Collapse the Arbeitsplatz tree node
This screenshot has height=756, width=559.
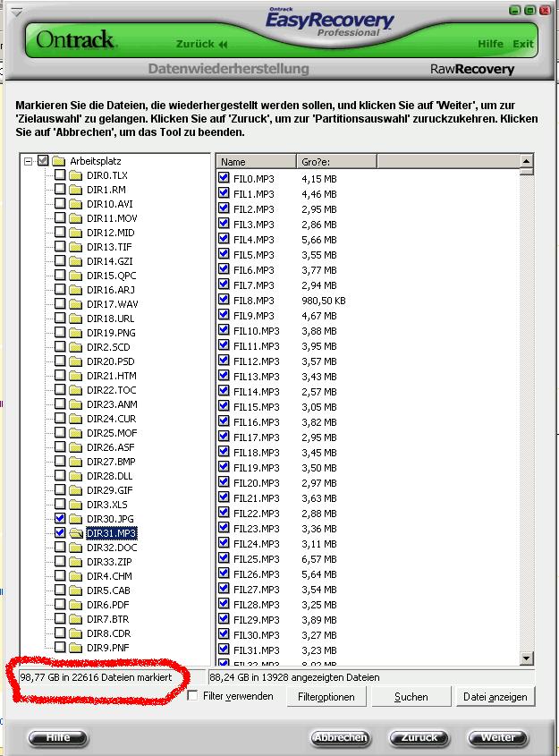[x=29, y=161]
